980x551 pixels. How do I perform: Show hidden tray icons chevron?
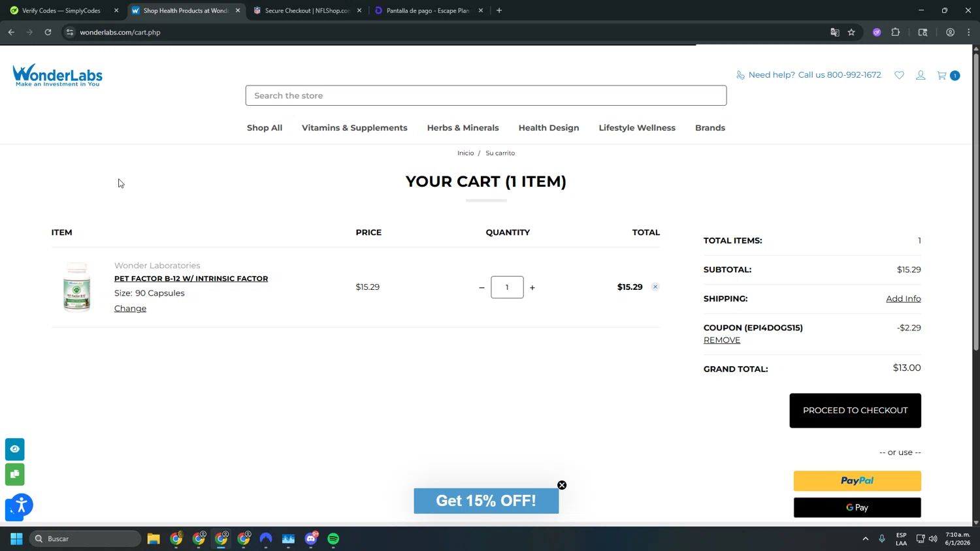pyautogui.click(x=866, y=539)
